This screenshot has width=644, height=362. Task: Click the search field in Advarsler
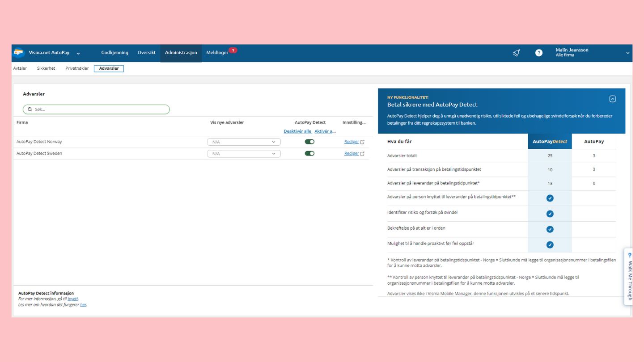[96, 109]
